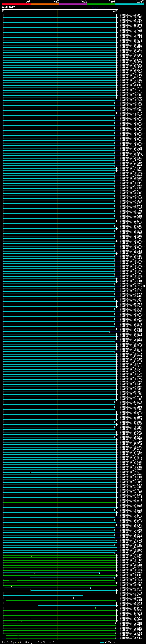Open the UniRef100_C0SCV9 label
This screenshot has height=644, width=146.
tap(131, 379)
